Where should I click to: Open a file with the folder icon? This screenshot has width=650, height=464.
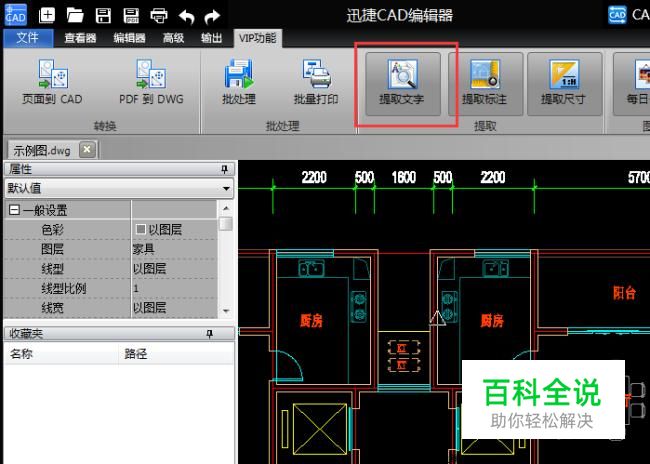(75, 15)
